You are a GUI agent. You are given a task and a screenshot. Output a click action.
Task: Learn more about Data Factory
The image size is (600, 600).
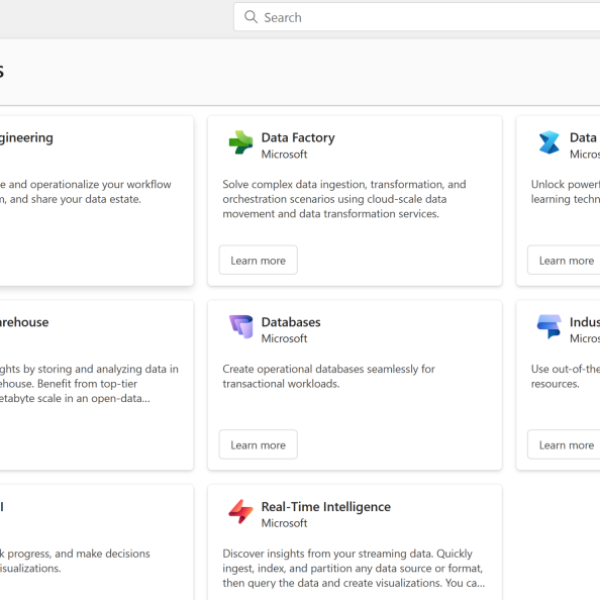point(258,260)
